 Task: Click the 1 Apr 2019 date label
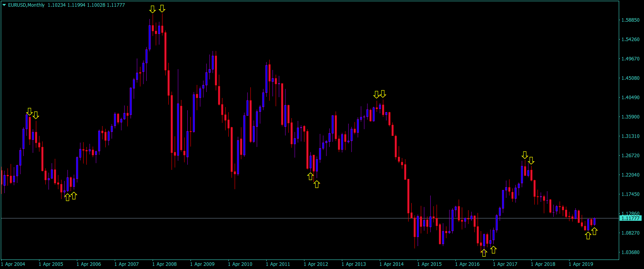click(x=581, y=264)
